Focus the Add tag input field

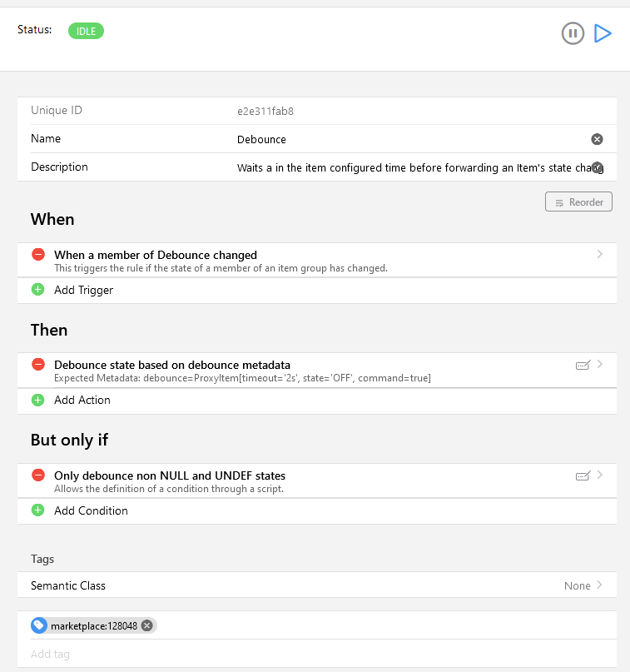(317, 654)
